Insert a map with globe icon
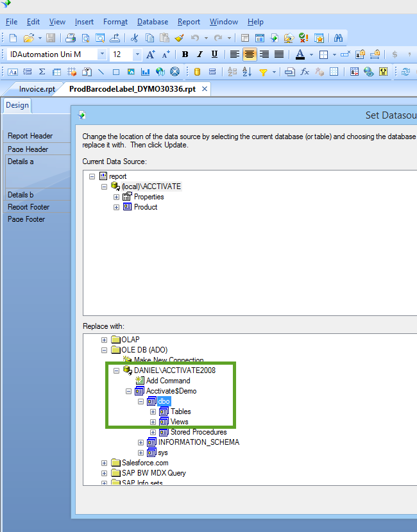This screenshot has width=417, height=532. [x=160, y=72]
